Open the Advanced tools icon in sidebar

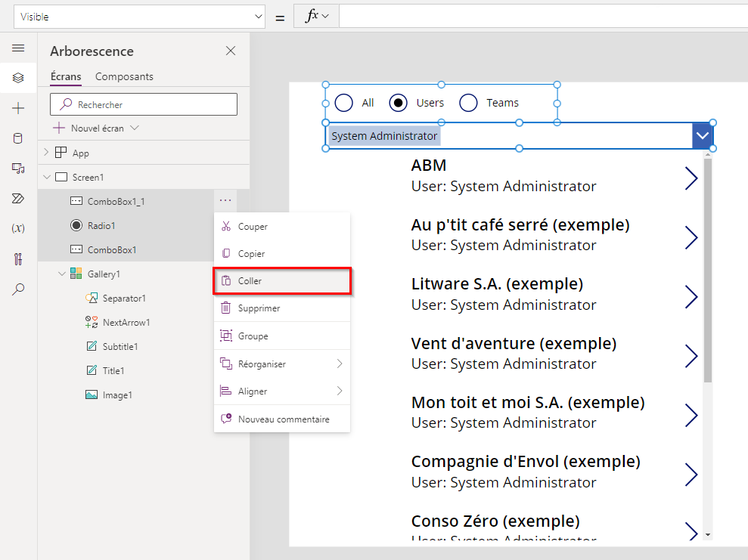[18, 258]
